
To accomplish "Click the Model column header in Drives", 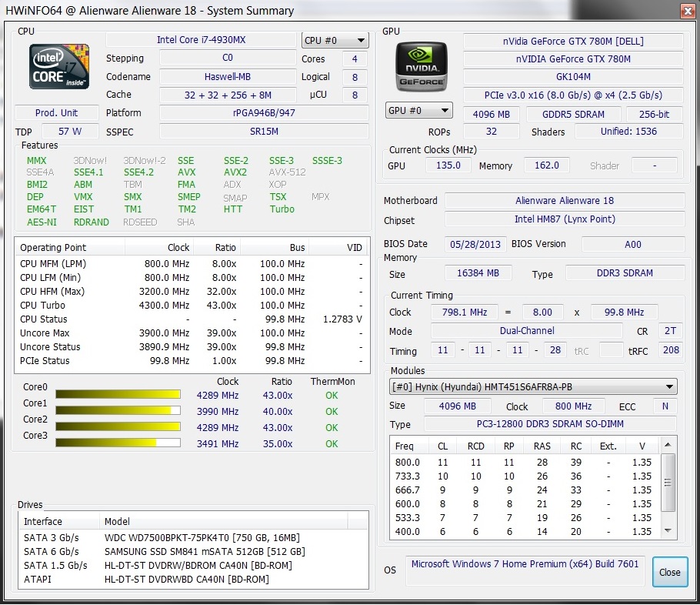I will tap(223, 521).
